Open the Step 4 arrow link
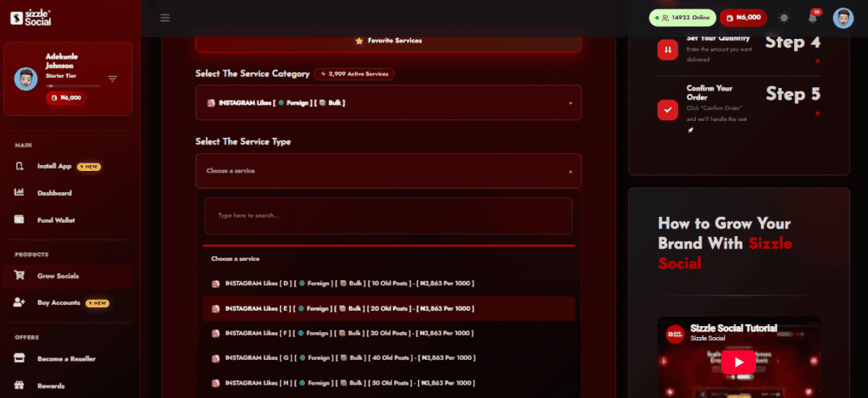The height and width of the screenshot is (398, 868). pyautogui.click(x=817, y=61)
